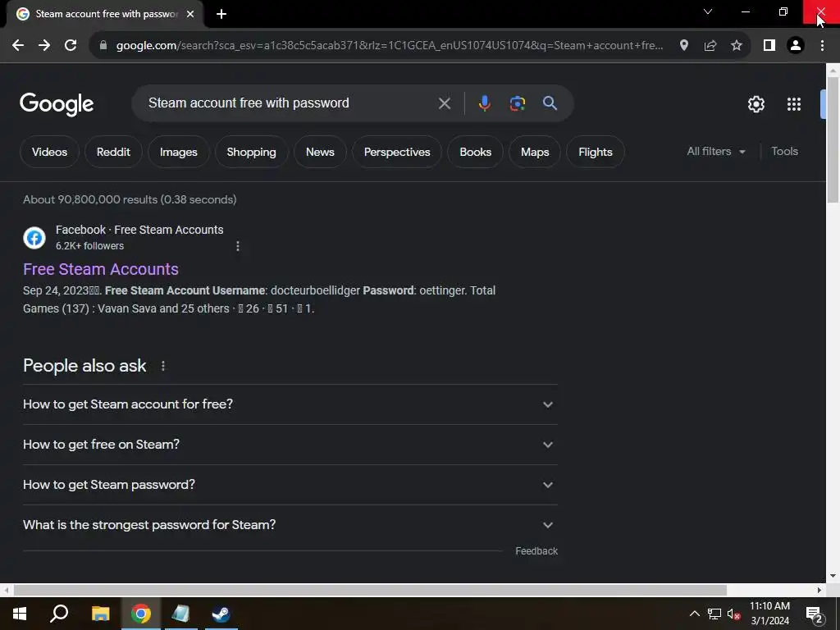The width and height of the screenshot is (840, 630).
Task: Open File Explorer from taskbar
Action: pos(101,614)
